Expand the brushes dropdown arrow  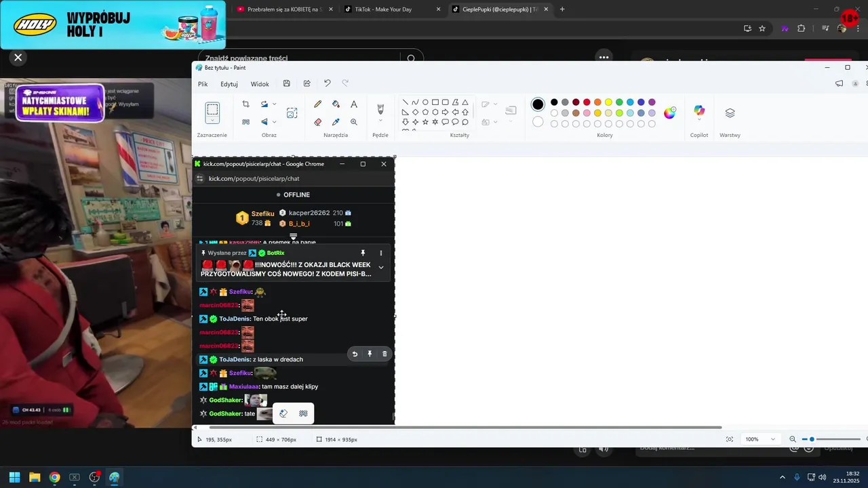click(x=380, y=120)
